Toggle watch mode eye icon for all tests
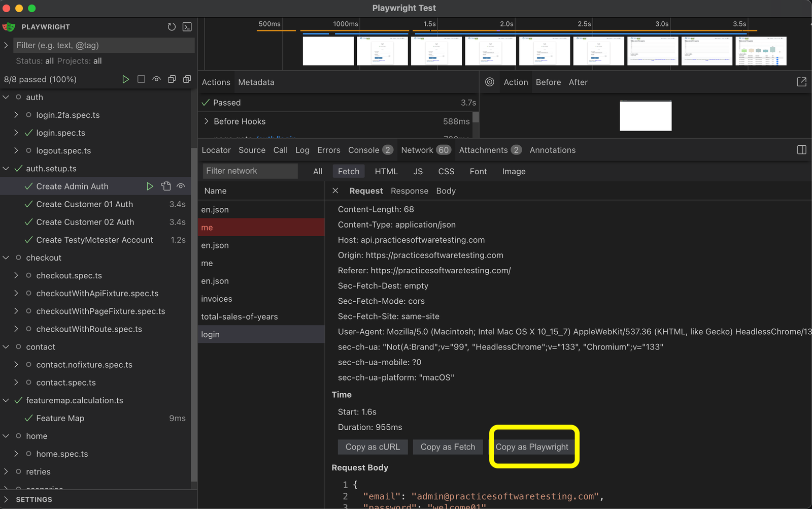812x509 pixels. pos(156,79)
